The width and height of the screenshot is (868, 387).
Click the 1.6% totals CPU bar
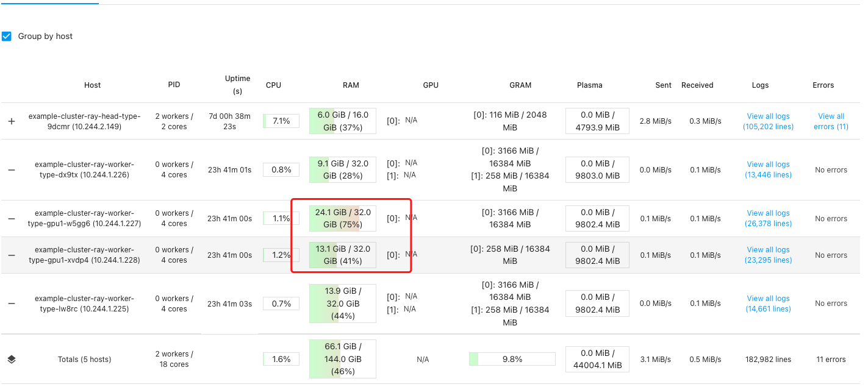(281, 359)
